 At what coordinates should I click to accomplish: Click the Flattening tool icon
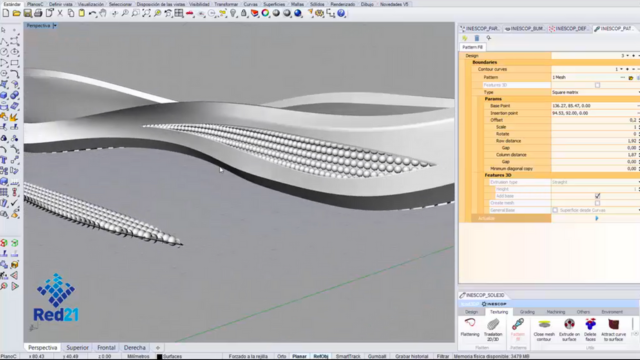(x=470, y=328)
